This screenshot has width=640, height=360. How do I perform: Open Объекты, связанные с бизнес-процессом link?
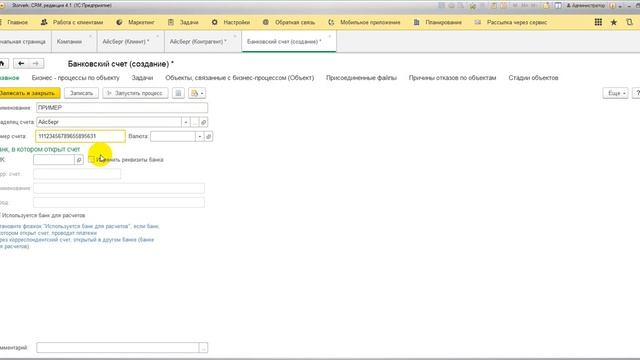(240, 78)
